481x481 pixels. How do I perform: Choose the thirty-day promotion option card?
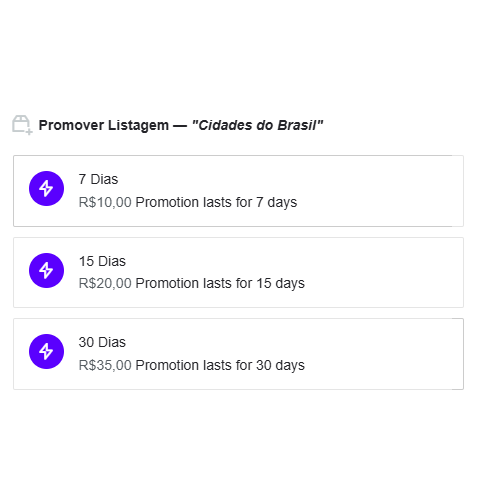238,354
